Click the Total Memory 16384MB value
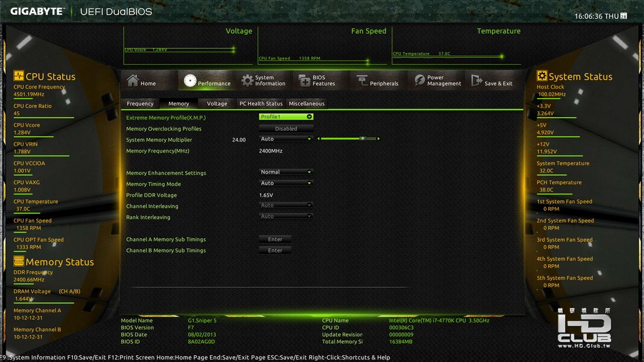The height and width of the screenshot is (362, 644). click(x=401, y=341)
